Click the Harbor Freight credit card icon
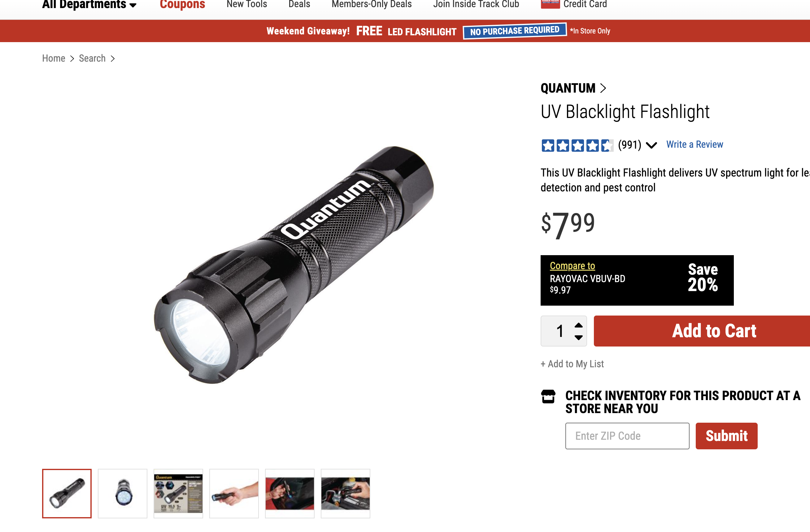Screen dimensions: 810x532 (550, 4)
